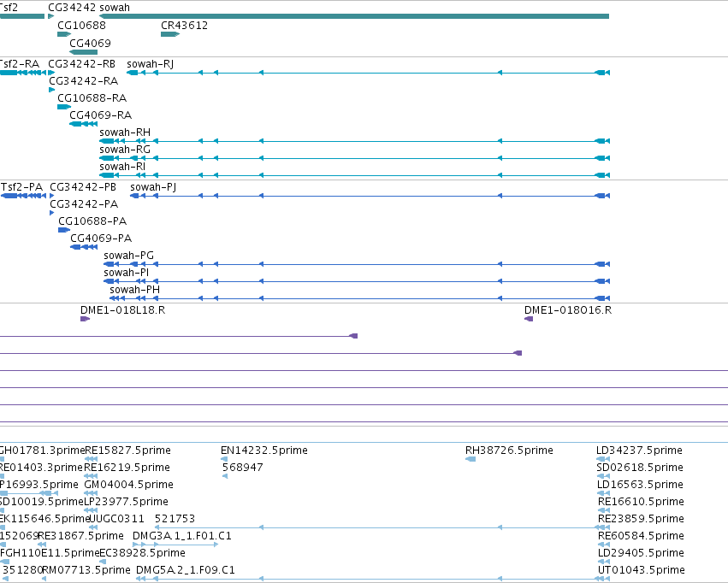Select the Tsf2-PA protein label

tap(22, 187)
